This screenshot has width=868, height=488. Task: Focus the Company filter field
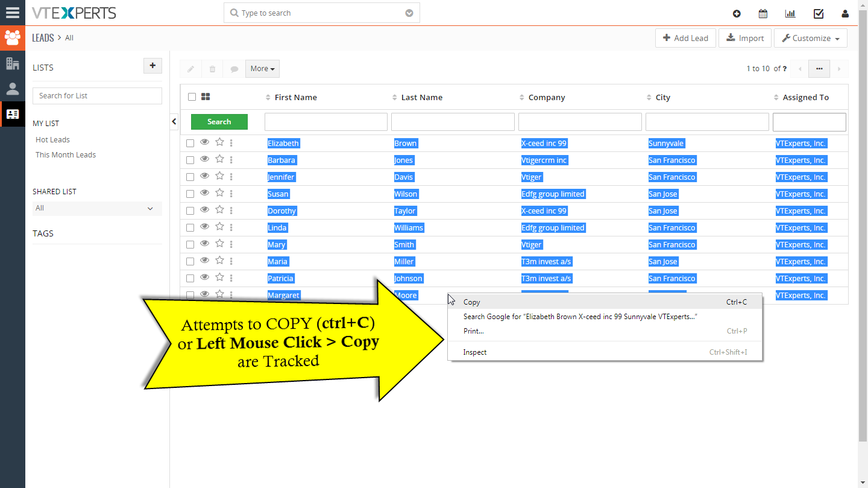click(x=580, y=122)
